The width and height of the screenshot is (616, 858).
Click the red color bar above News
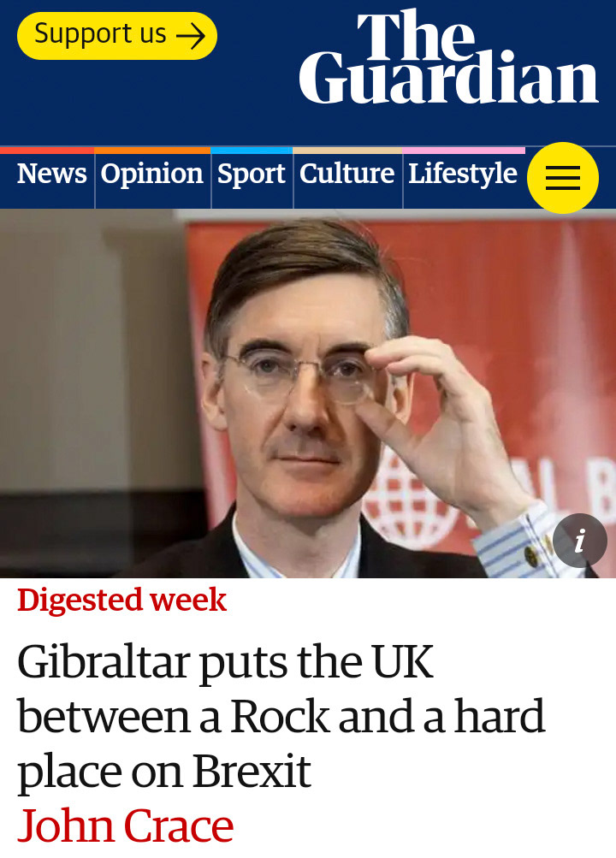tap(47, 151)
